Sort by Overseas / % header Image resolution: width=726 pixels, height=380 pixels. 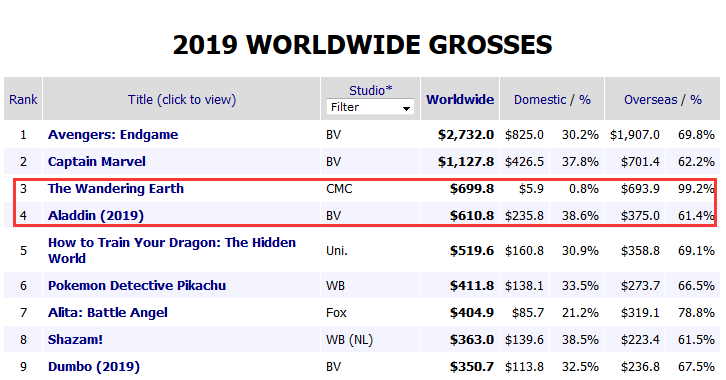663,100
